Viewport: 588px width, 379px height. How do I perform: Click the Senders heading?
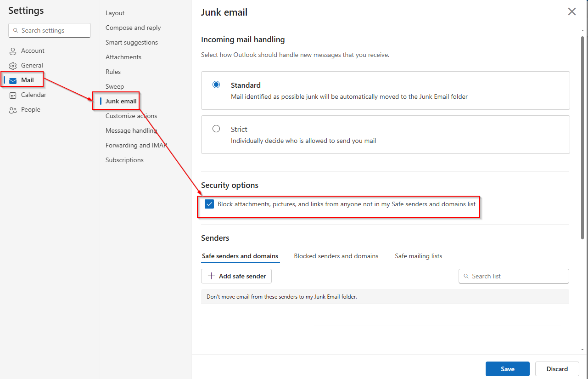215,238
